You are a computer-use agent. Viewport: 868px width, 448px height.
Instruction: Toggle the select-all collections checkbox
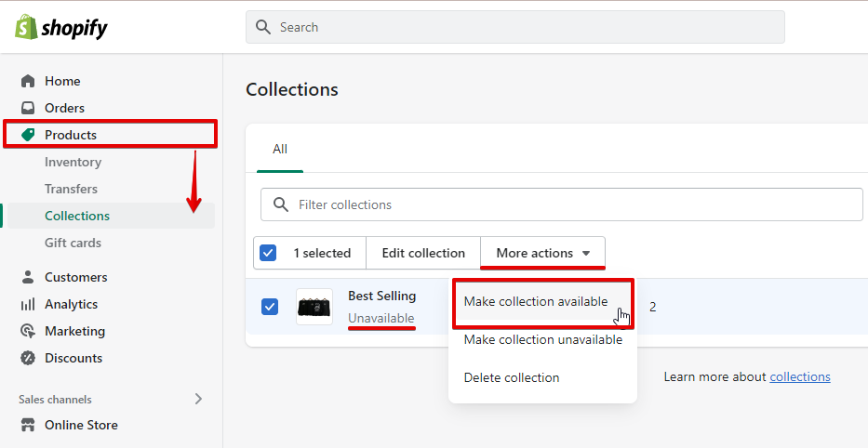[269, 253]
